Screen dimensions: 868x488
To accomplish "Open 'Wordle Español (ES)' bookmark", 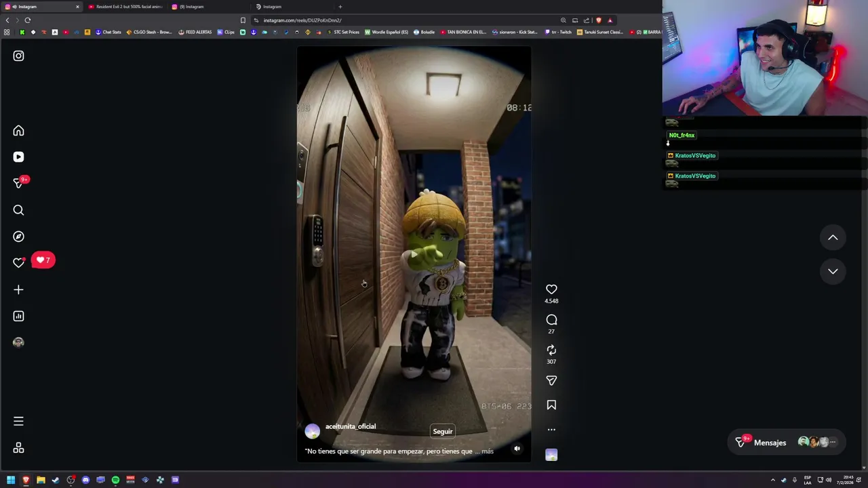I will pos(387,32).
